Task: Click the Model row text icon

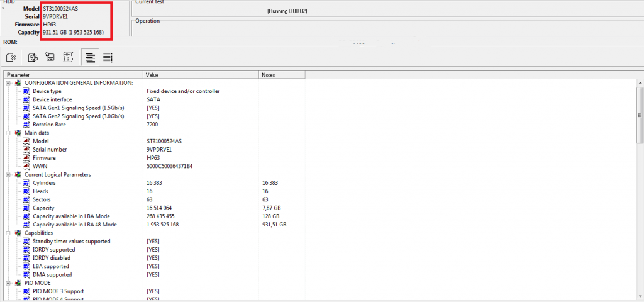Action: (26, 142)
